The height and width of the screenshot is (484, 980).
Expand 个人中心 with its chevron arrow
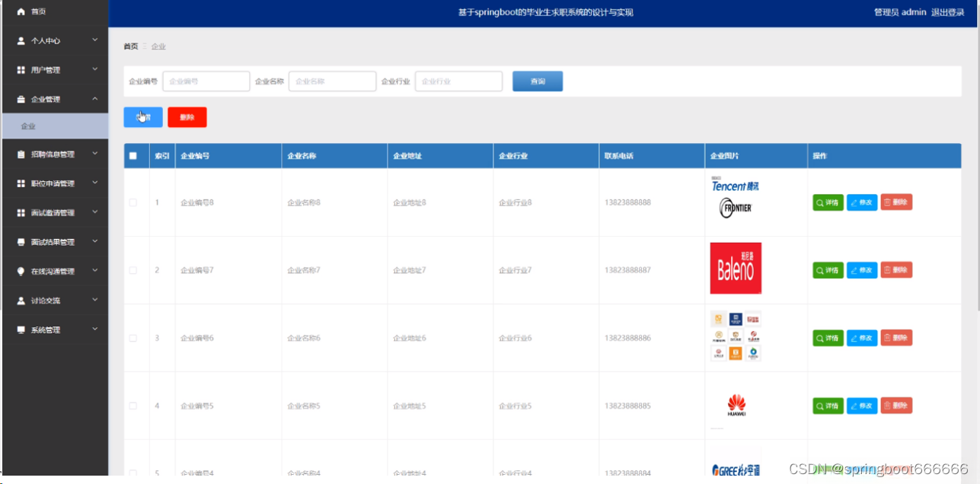(x=94, y=40)
